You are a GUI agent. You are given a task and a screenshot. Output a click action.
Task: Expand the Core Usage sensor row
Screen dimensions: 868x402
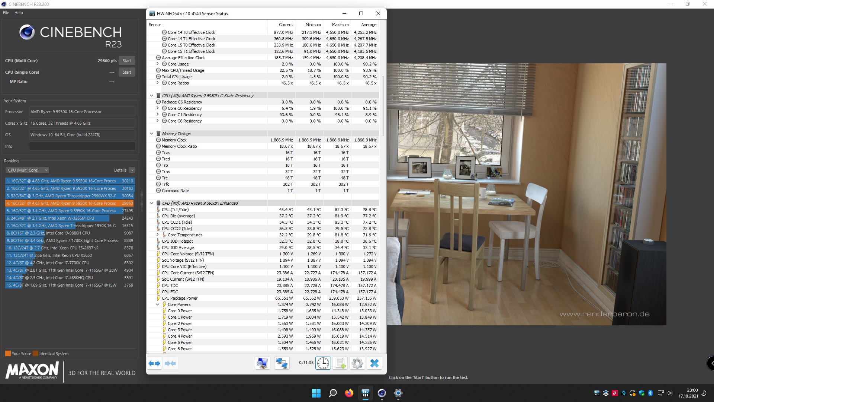(x=157, y=64)
